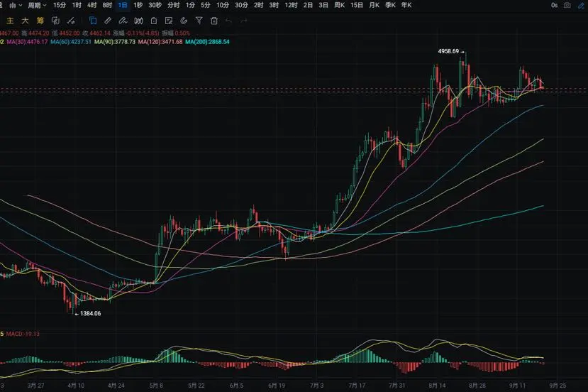Click the 涨幅 -0.11% change value
588x392 pixels.
tap(136, 33)
